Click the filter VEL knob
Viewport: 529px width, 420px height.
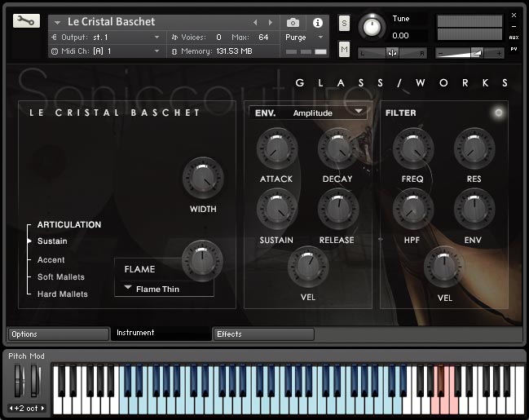[444, 267]
